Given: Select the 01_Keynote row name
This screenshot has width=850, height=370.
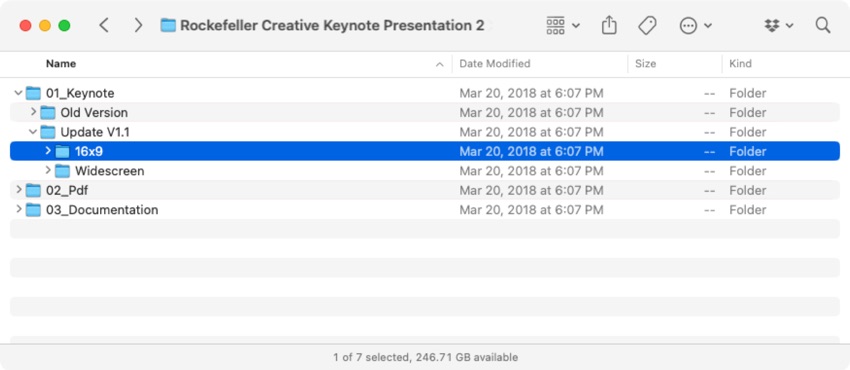Looking at the screenshot, I should pyautogui.click(x=80, y=93).
